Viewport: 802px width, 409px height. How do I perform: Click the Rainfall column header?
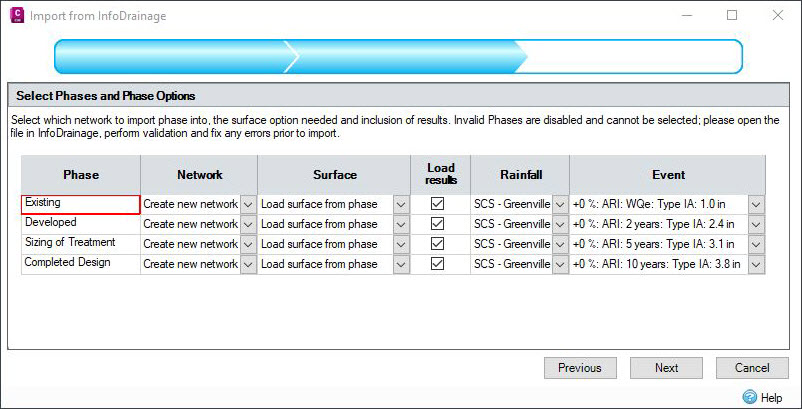520,175
